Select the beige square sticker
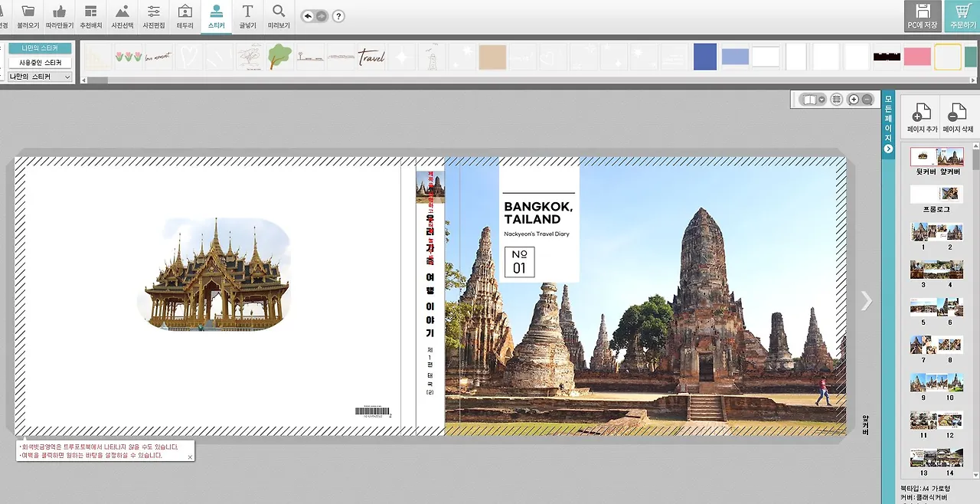Screen dimensions: 980x504 [x=493, y=57]
